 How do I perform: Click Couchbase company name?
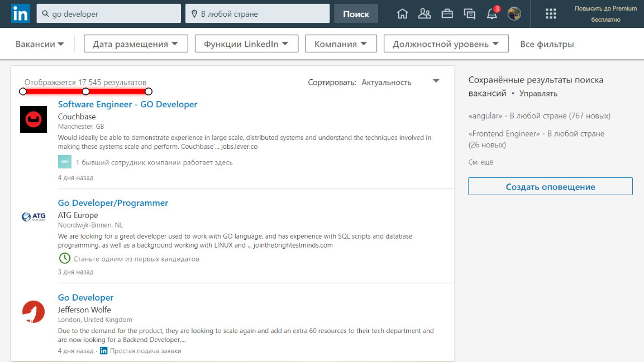tap(77, 117)
